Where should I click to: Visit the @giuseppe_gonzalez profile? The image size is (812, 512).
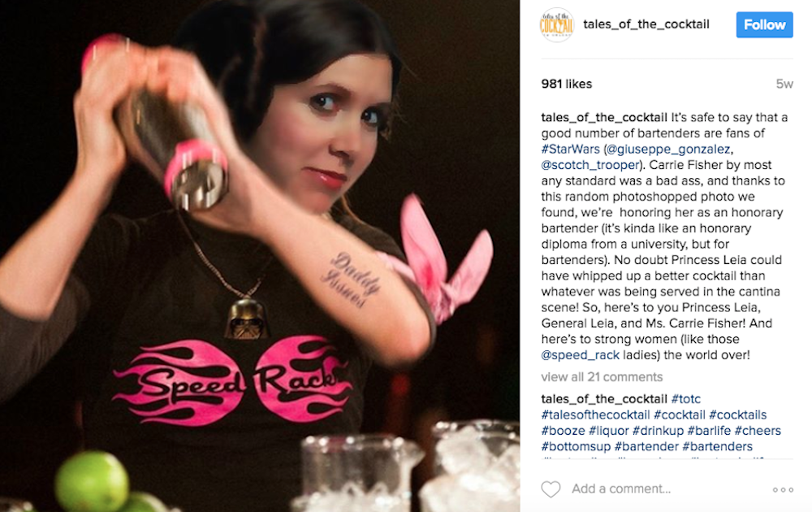[x=668, y=150]
